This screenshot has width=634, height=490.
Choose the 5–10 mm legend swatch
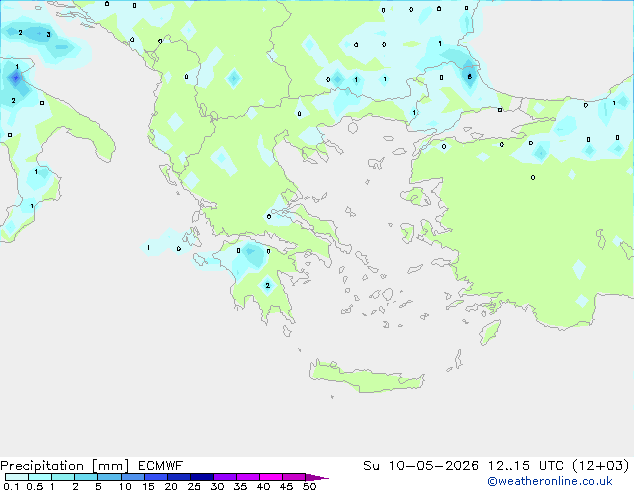(109, 477)
